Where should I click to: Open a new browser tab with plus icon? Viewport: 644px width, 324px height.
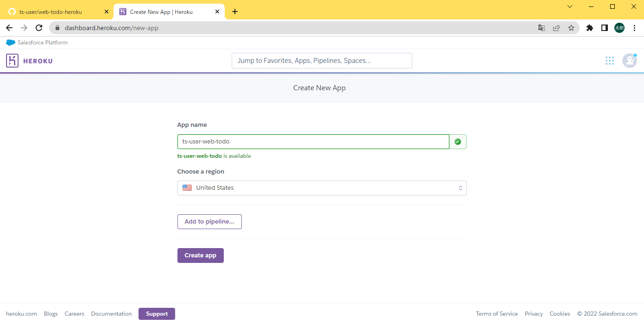pyautogui.click(x=235, y=12)
